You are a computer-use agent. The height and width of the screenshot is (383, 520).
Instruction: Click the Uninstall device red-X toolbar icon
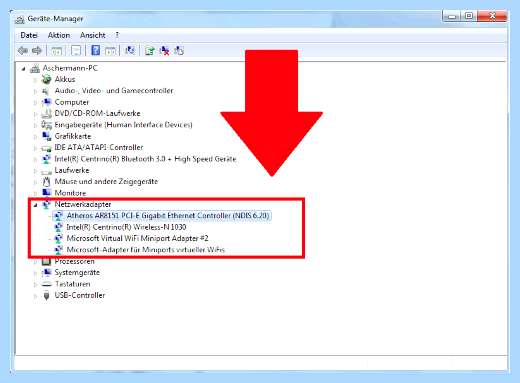[164, 51]
